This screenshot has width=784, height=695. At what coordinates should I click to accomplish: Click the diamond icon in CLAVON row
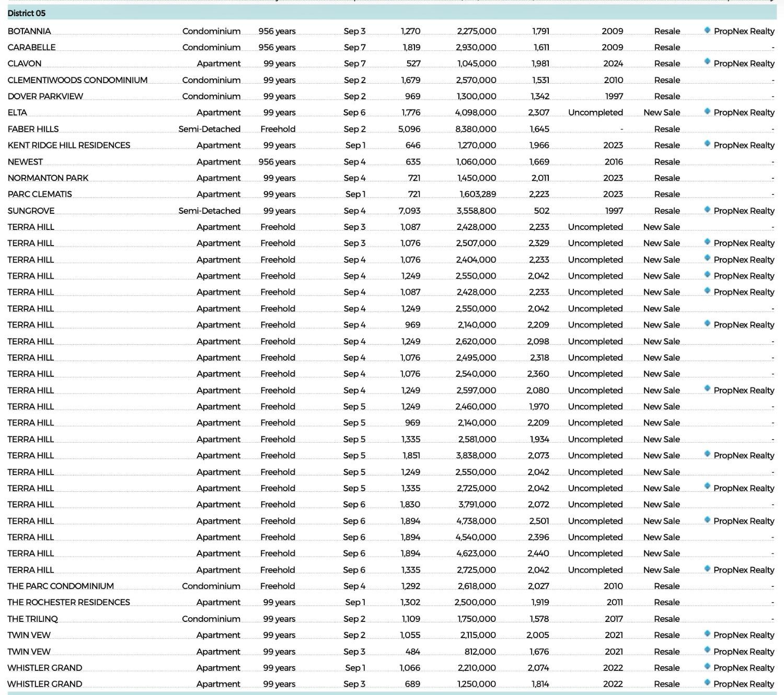point(707,62)
